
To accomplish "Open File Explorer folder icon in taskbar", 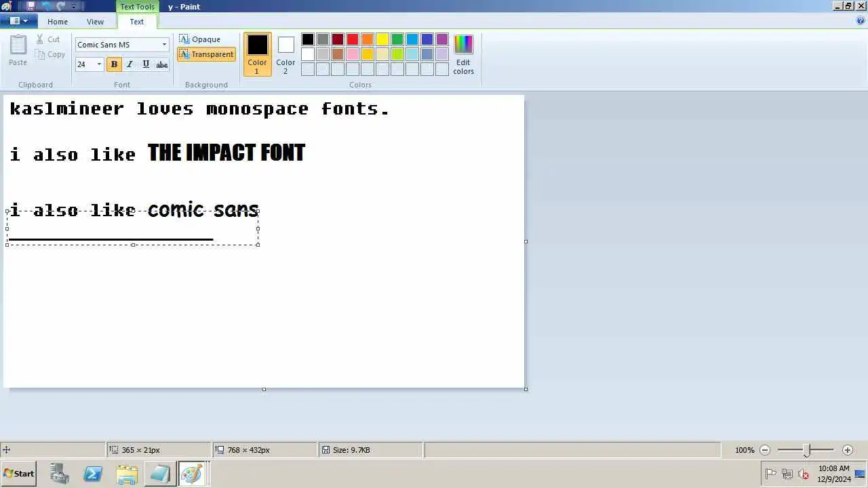I will [127, 474].
